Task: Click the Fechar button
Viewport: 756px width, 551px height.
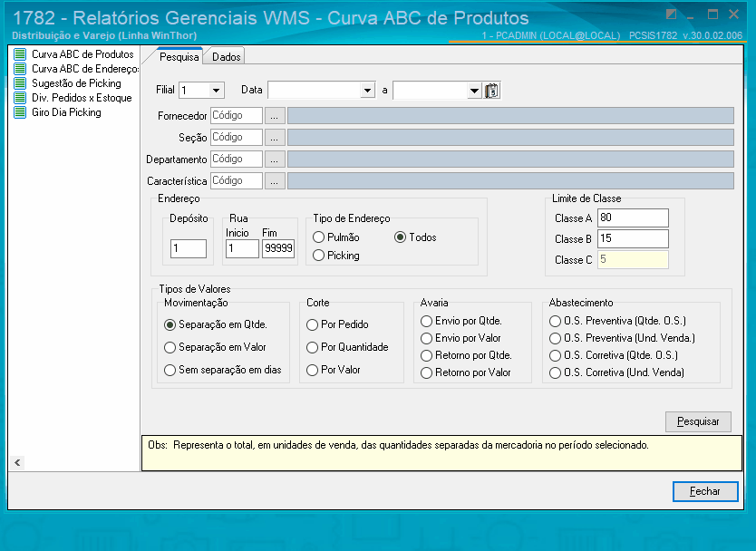Action: point(705,491)
